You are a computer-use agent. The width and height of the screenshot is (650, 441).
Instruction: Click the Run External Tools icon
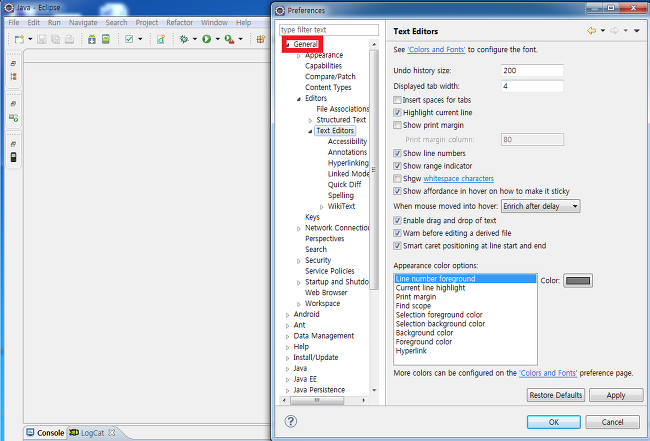[229, 39]
